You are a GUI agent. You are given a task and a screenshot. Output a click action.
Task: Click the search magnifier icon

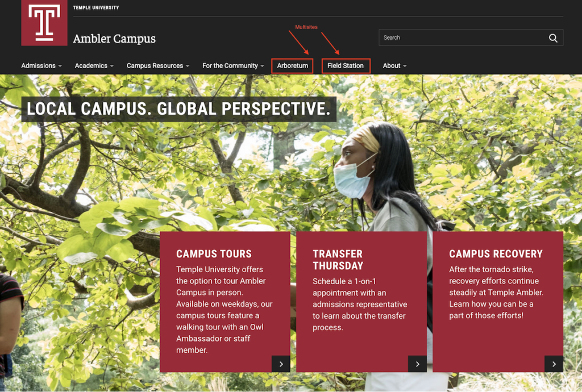(x=553, y=38)
